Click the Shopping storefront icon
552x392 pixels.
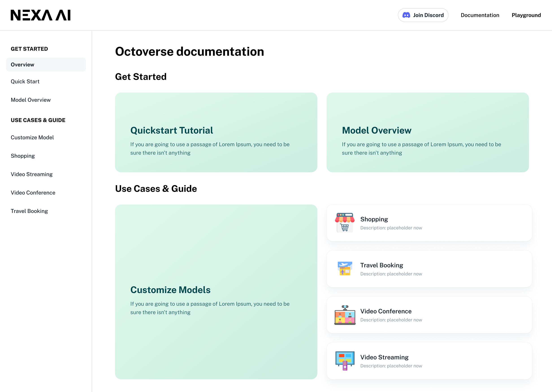[x=345, y=222]
